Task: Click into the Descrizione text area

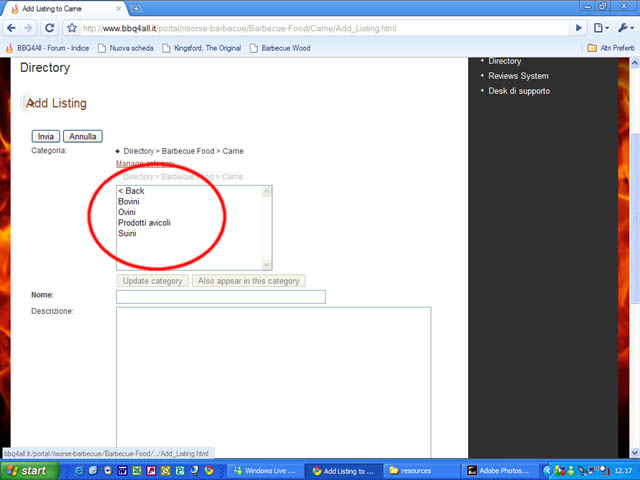Action: (273, 382)
